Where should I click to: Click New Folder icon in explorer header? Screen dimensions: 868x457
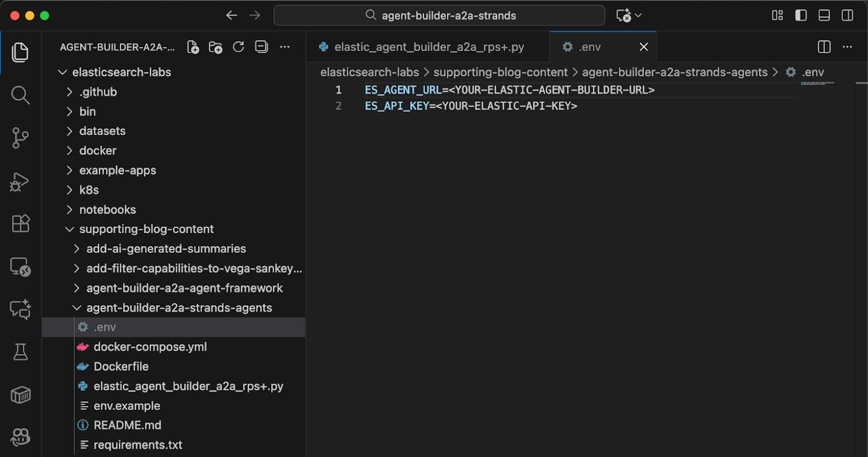click(x=215, y=47)
